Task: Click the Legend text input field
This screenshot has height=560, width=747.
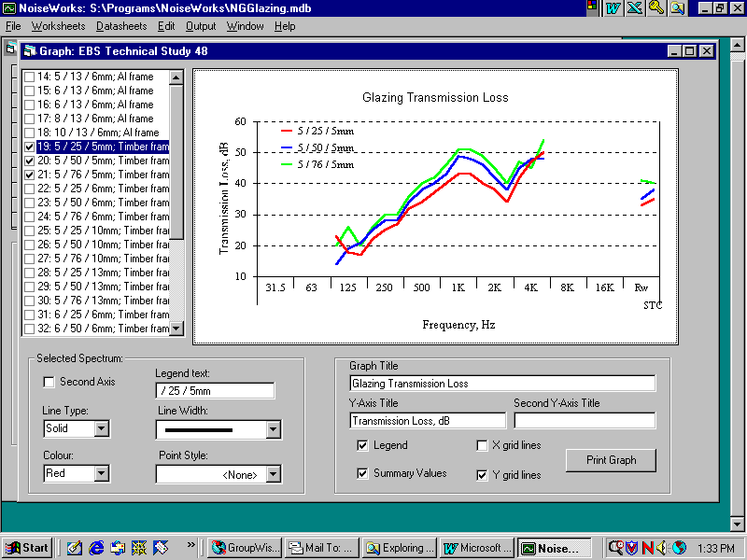Action: coord(215,391)
